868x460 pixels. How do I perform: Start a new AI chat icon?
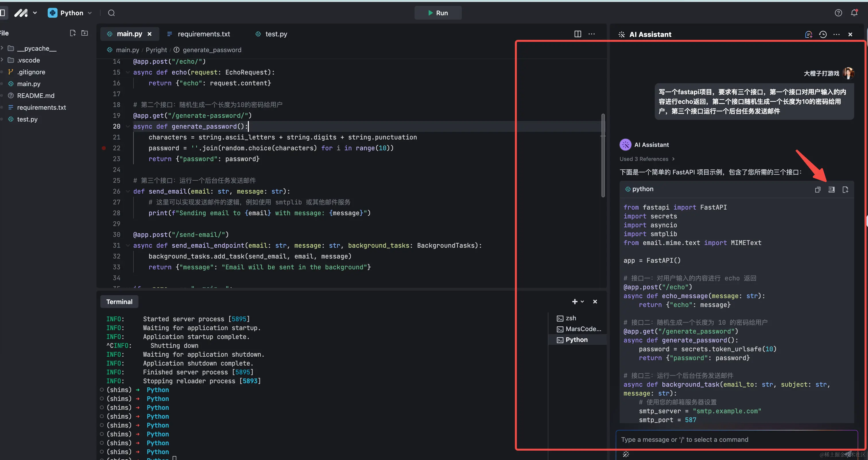coord(808,34)
